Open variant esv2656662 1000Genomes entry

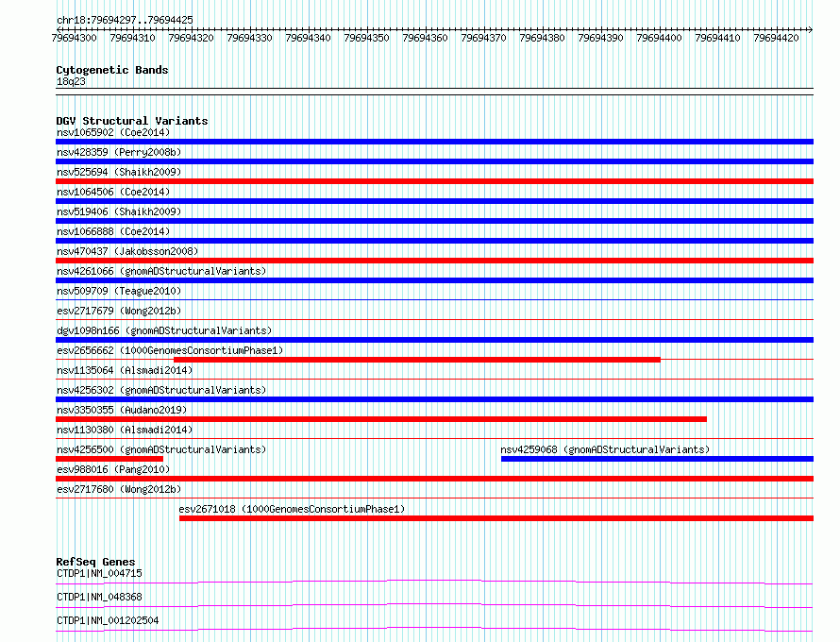[x=170, y=350]
